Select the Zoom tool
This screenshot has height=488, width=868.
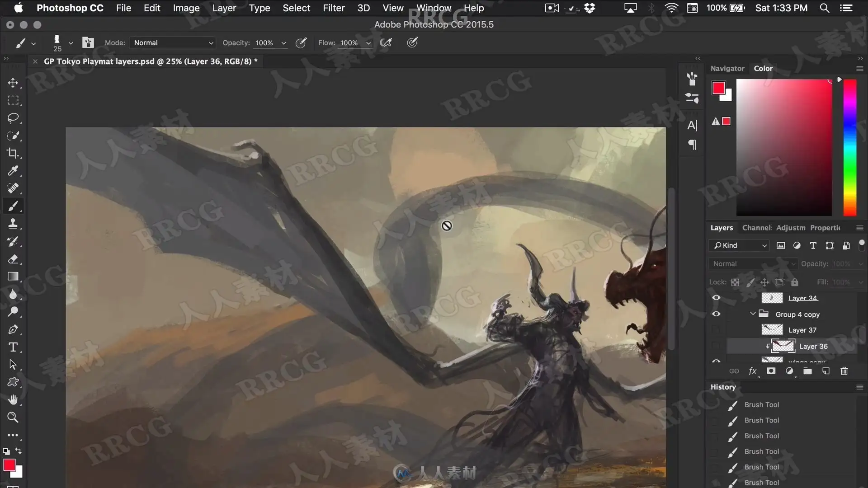tap(13, 418)
